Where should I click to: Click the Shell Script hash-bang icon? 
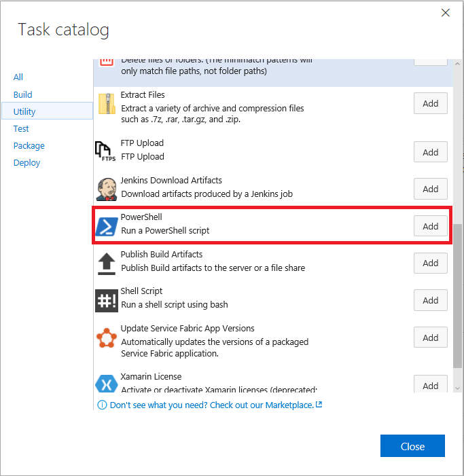(107, 300)
